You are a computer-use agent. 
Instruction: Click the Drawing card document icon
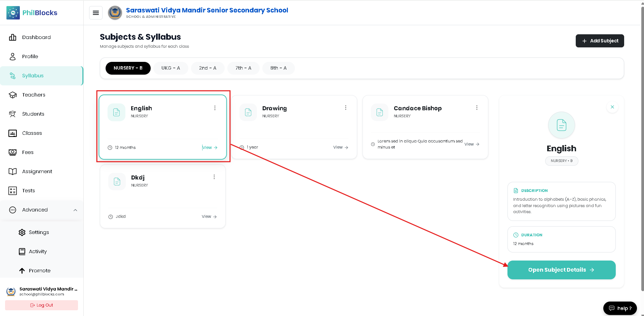[x=248, y=112]
